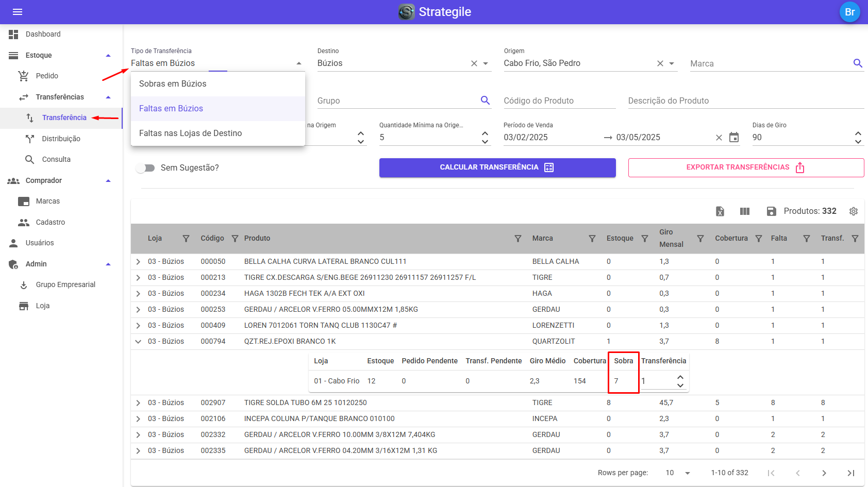
Task: Open the sale period calendar icon
Action: pos(734,138)
